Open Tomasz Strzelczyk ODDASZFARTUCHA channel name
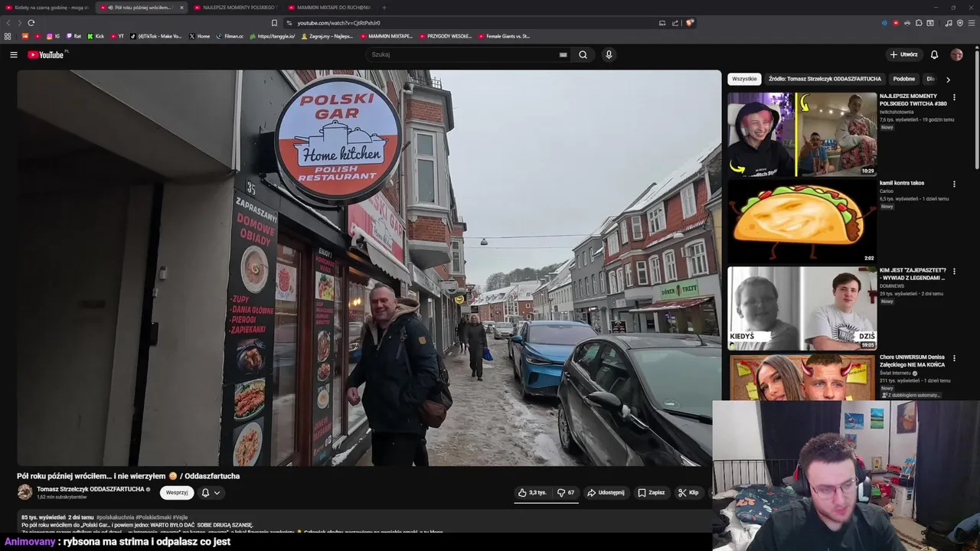 [90, 489]
